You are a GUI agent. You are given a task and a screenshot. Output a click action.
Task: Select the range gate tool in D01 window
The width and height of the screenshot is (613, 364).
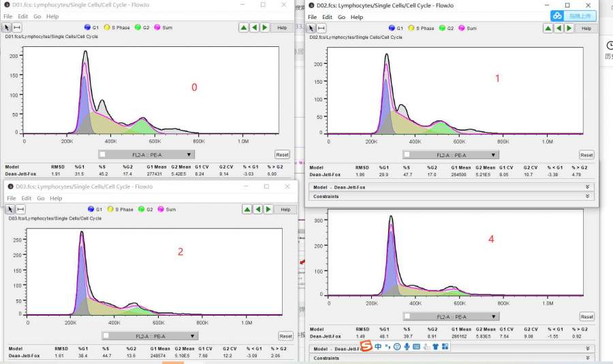(17, 28)
